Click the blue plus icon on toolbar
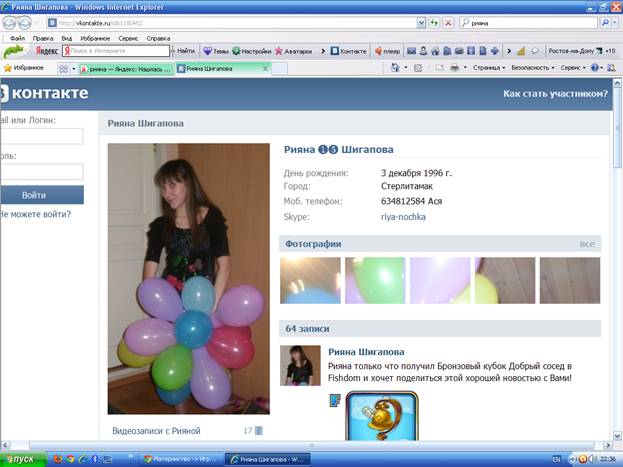Image resolution: width=623 pixels, height=467 pixels. 495,51
